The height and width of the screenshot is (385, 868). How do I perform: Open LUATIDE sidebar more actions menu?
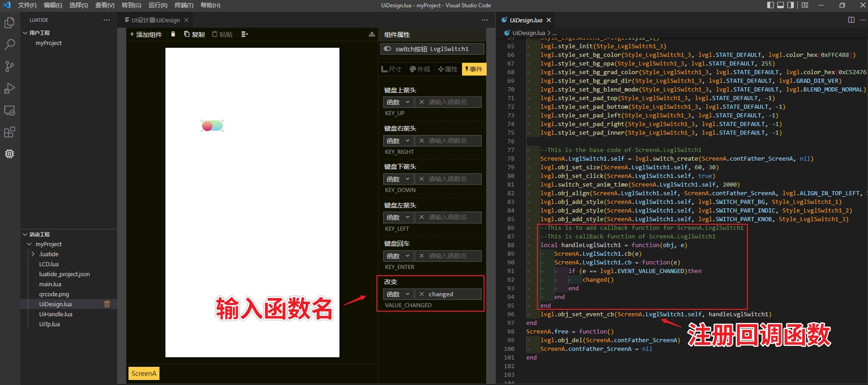point(107,20)
